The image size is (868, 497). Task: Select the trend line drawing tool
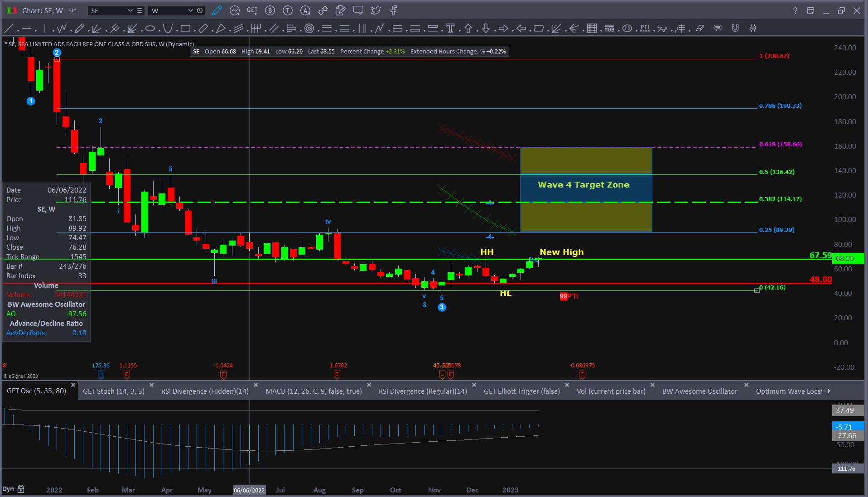pyautogui.click(x=9, y=29)
